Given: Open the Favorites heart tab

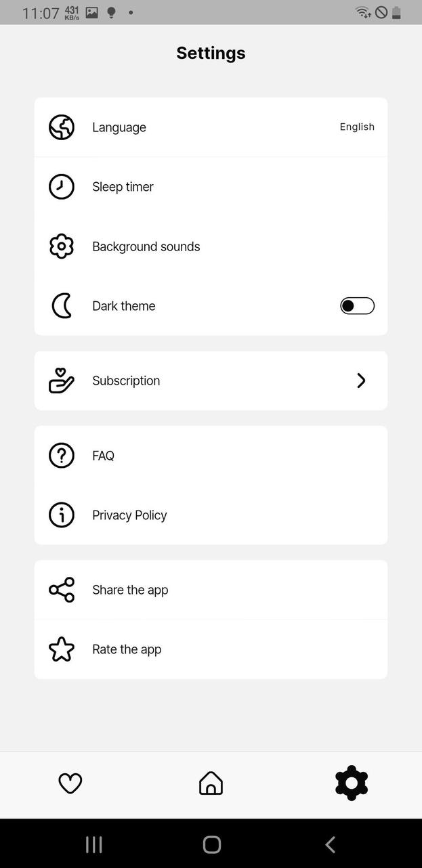Looking at the screenshot, I should point(70,783).
